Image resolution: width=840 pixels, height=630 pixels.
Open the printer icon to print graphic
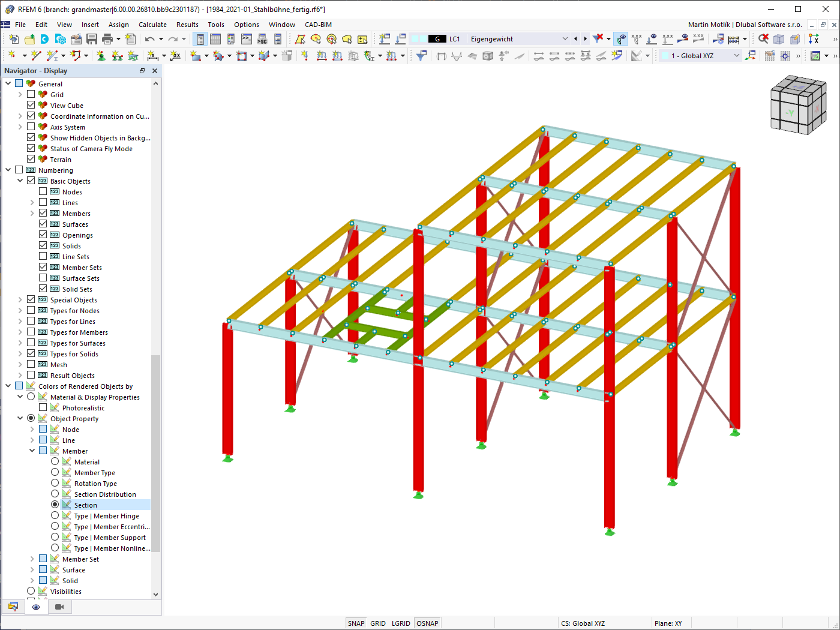(108, 39)
